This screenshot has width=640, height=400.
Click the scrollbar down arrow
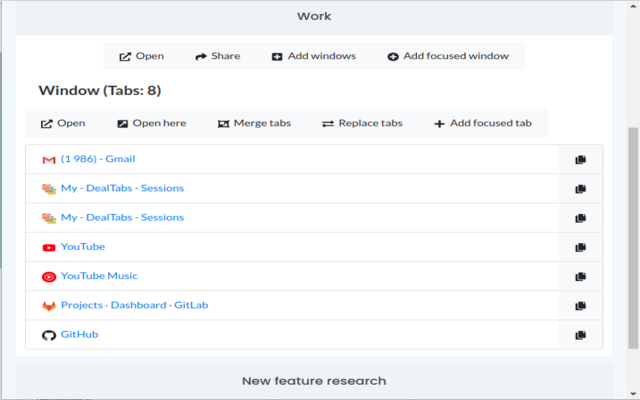tap(633, 394)
